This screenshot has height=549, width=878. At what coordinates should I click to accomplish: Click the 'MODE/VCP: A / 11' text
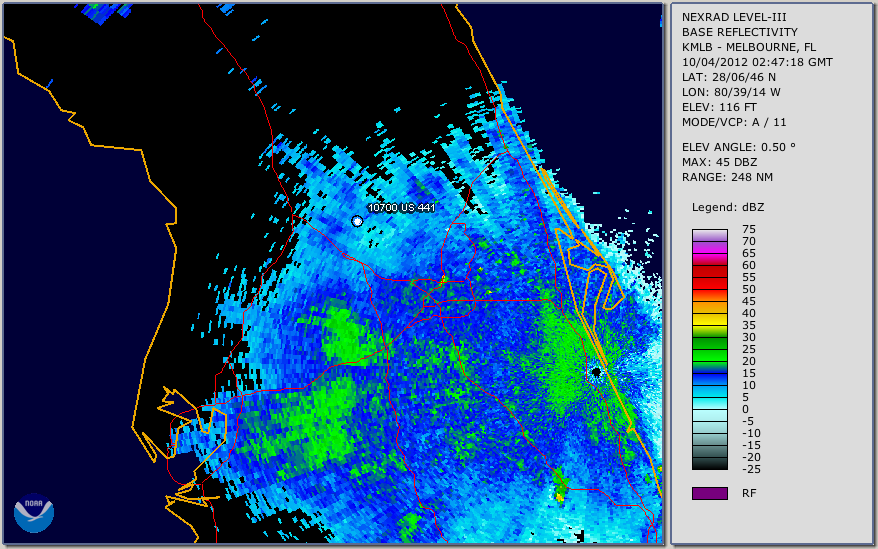[734, 122]
